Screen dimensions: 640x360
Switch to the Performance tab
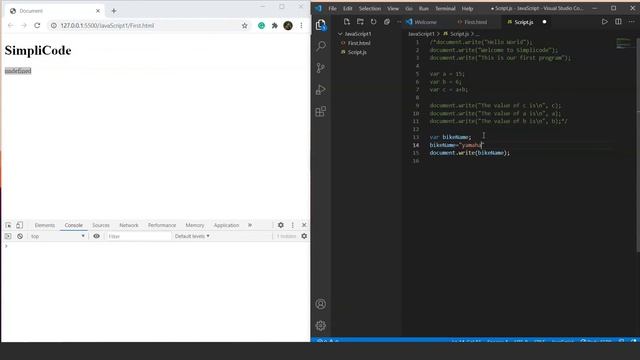click(162, 225)
